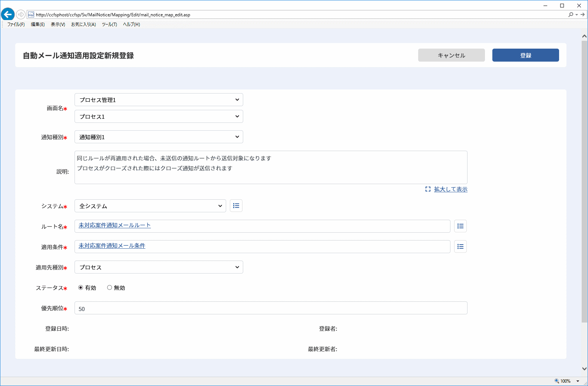This screenshot has width=588, height=386.
Task: Click the expand-view icon beside 拡大して表示
Action: pyautogui.click(x=428, y=189)
